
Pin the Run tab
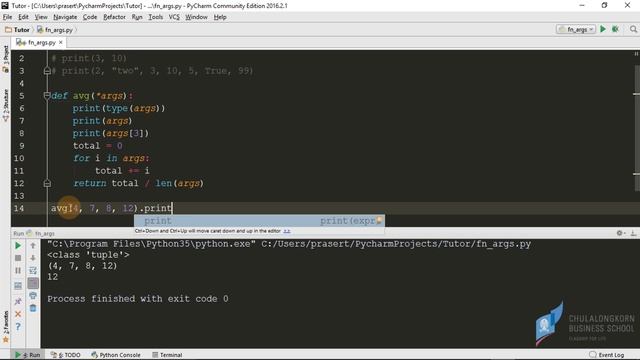click(x=18, y=301)
